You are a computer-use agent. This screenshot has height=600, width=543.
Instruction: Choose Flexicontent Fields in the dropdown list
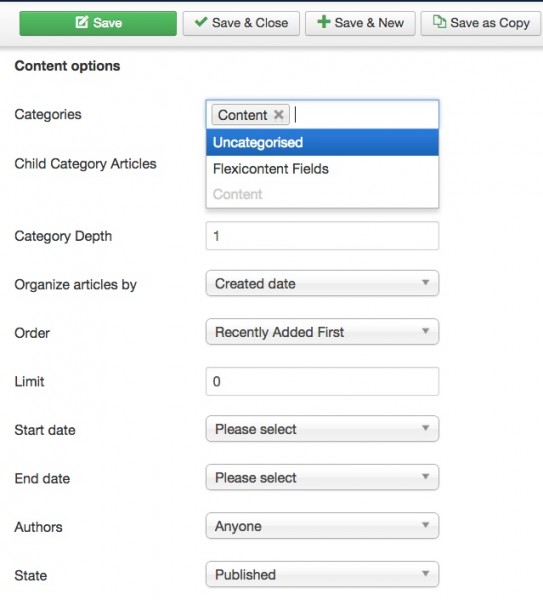322,169
